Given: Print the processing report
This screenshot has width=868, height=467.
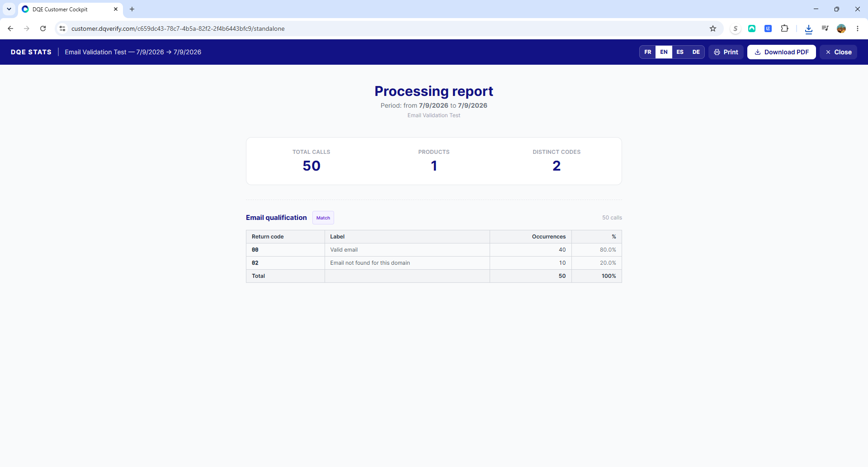Looking at the screenshot, I should pyautogui.click(x=726, y=52).
